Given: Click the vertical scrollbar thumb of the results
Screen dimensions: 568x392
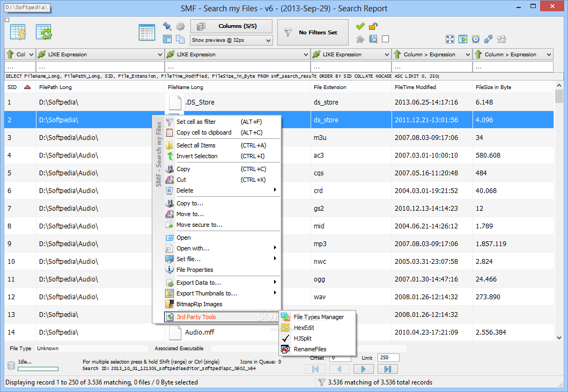Looking at the screenshot, I should pos(559,97).
